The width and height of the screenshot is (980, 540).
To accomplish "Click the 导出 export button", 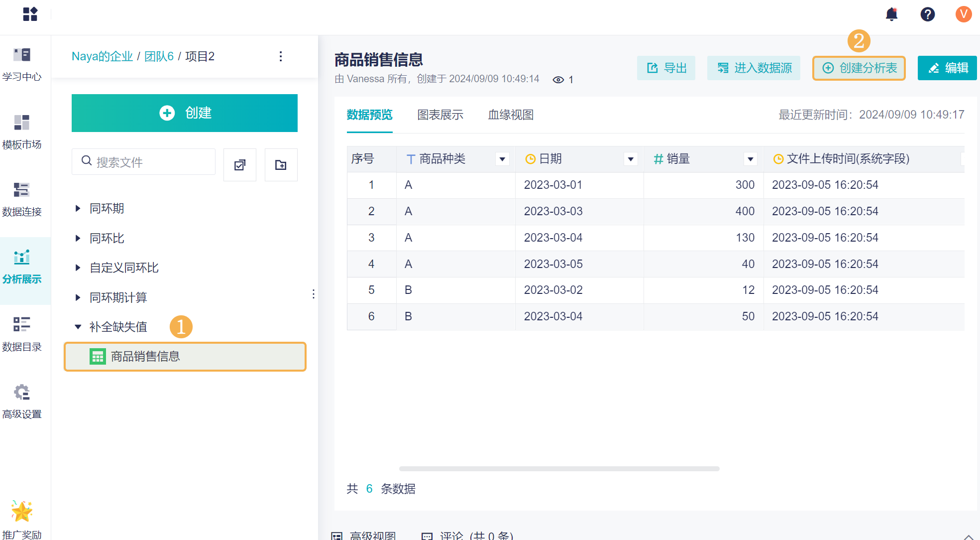I will 666,68.
